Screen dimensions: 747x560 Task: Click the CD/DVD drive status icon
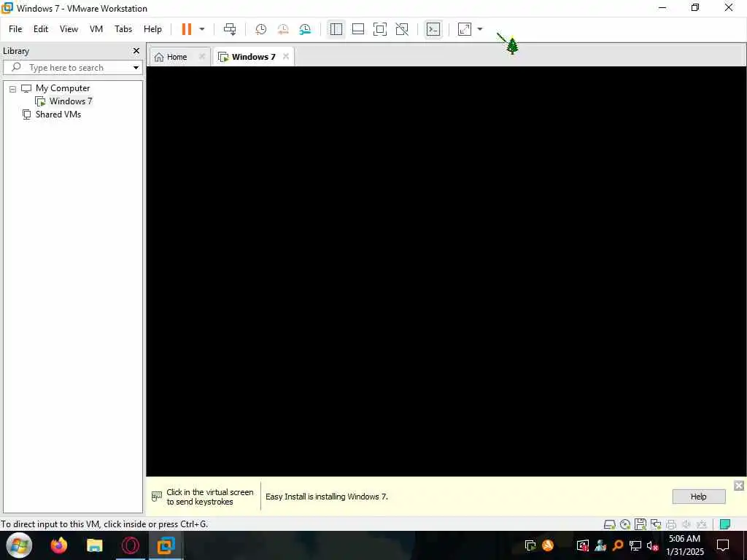(625, 524)
